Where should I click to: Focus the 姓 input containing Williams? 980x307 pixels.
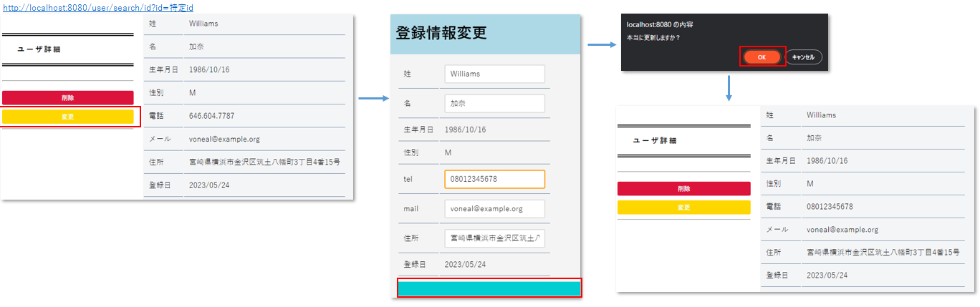click(x=494, y=74)
